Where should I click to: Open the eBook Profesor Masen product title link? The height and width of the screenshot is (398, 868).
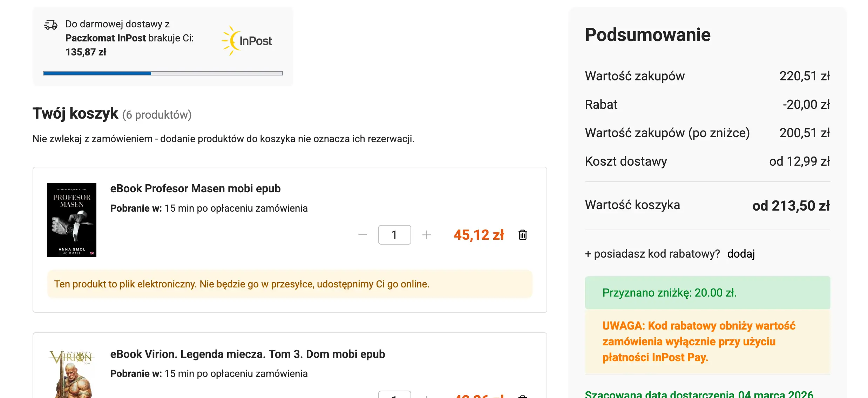195,188
